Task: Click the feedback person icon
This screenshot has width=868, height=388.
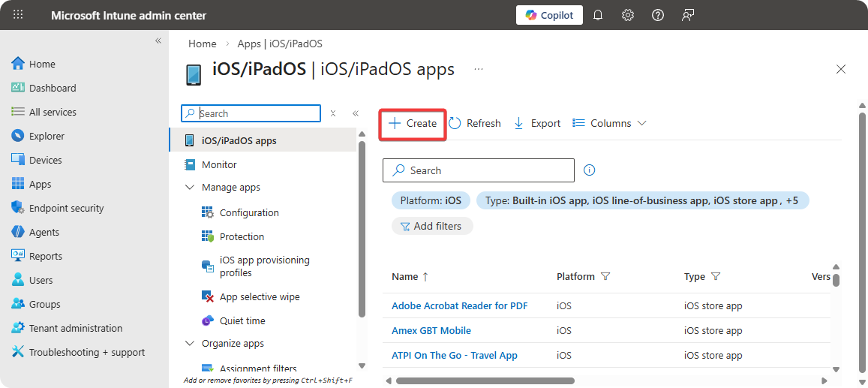Action: 688,15
